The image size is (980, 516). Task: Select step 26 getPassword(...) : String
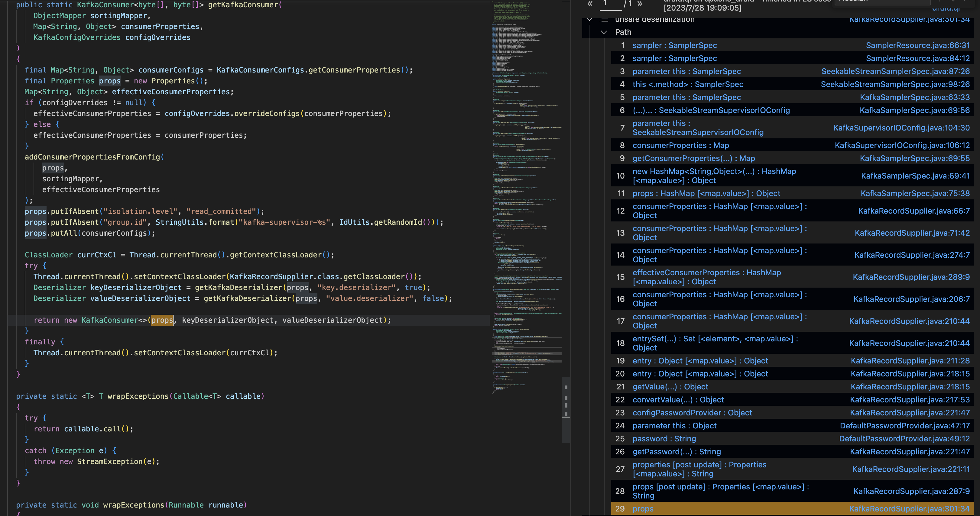677,451
